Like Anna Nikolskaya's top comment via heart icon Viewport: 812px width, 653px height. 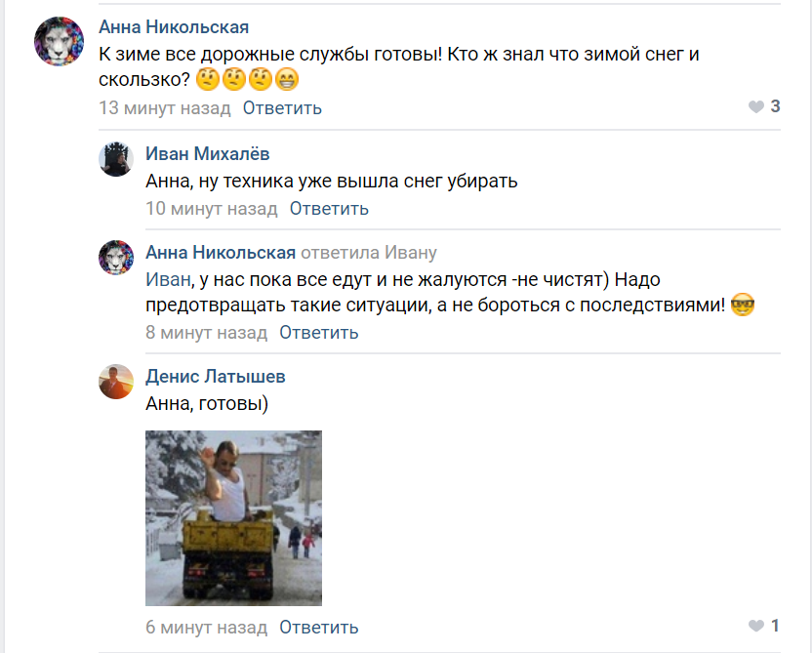coord(756,107)
